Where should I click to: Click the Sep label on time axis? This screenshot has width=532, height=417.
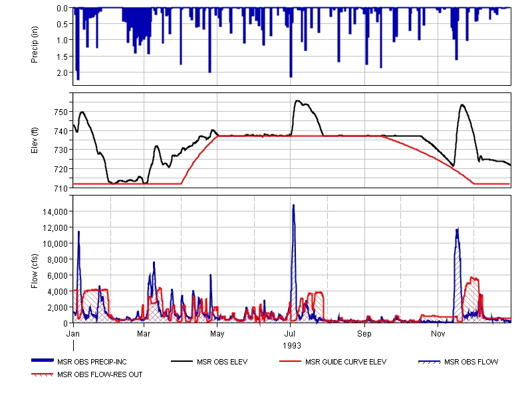click(364, 334)
